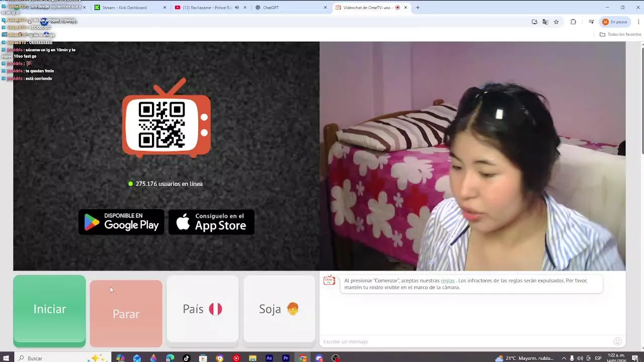Screen dimensions: 644x362
Task: Open Outlook from the taskbar
Action: pyautogui.click(x=137, y=358)
